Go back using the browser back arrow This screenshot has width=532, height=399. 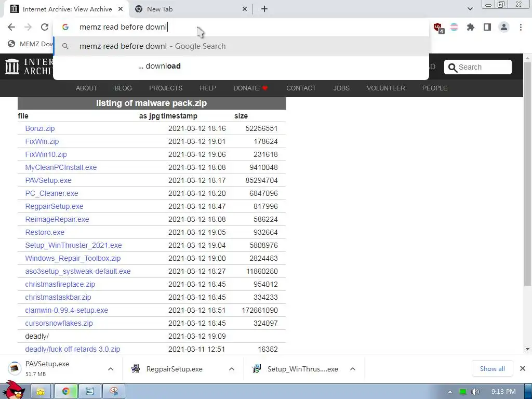11,27
